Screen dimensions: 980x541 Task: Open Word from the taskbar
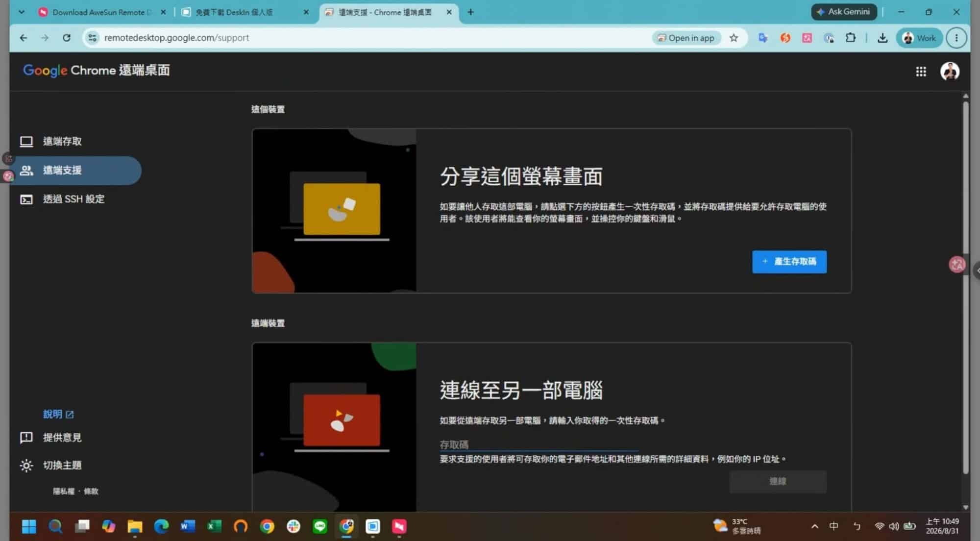(x=188, y=526)
